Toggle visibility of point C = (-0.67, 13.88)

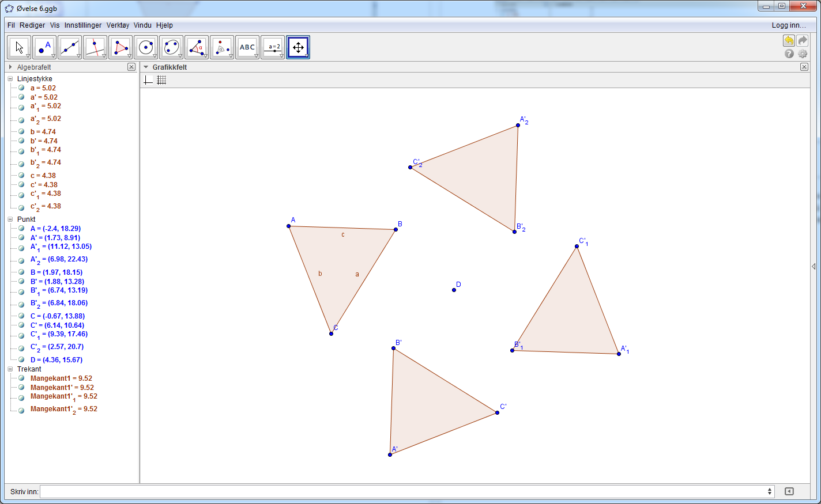tap(21, 316)
